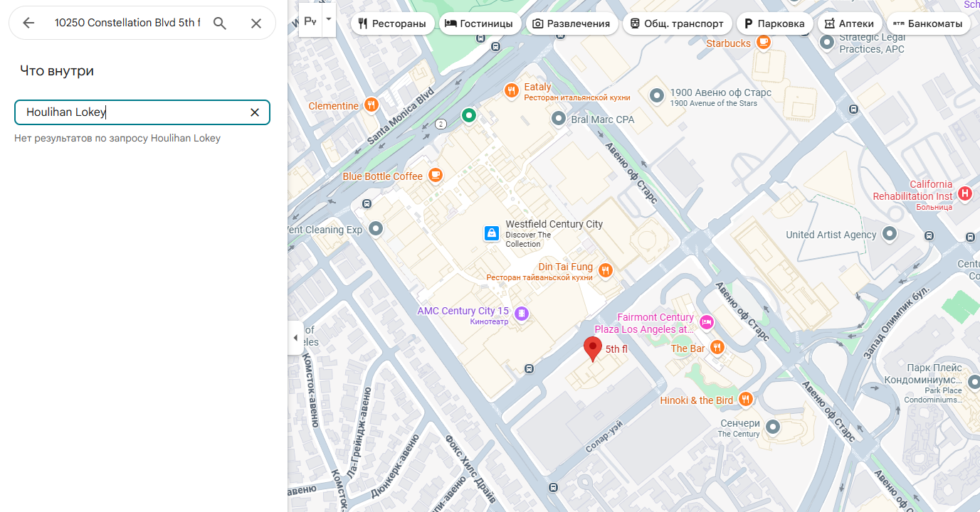This screenshot has width=980, height=512.
Task: Click the red 5th fl location pin
Action: 592,348
